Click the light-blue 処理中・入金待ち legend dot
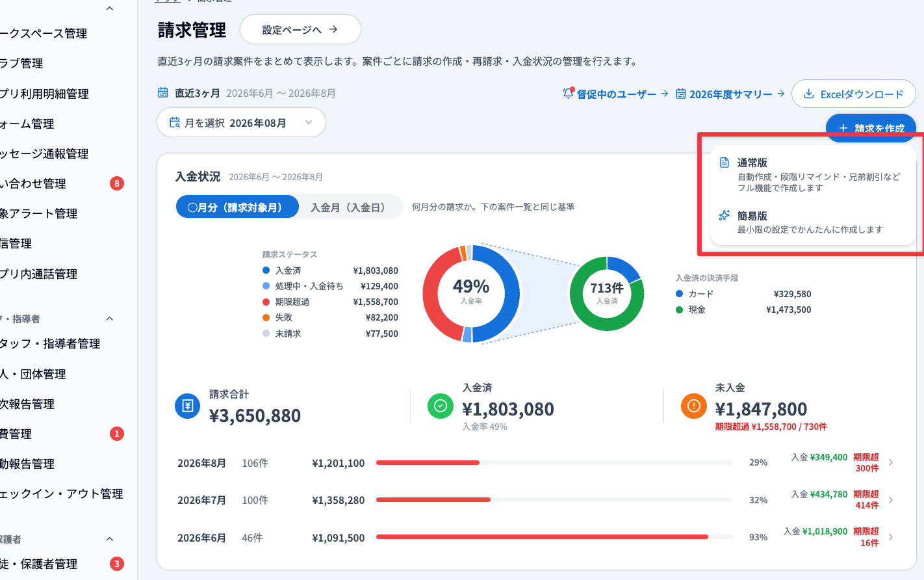Viewport: 924px width, 580px height. click(x=266, y=286)
